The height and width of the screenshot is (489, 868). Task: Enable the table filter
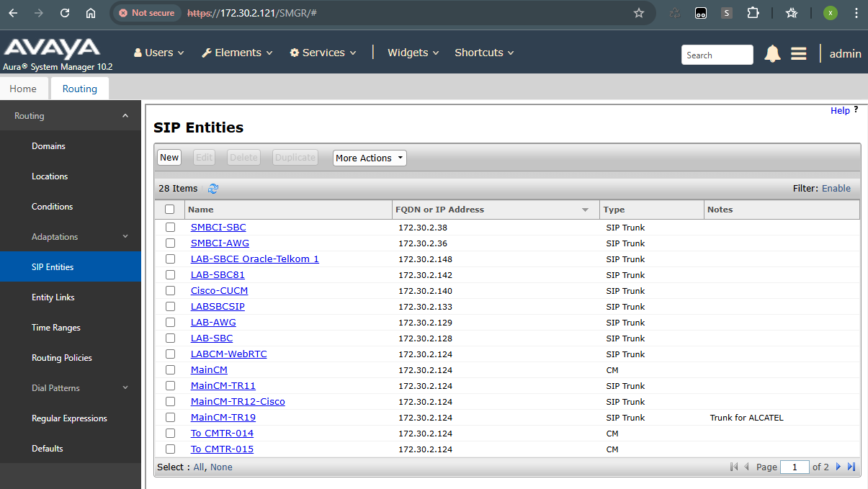tap(836, 189)
